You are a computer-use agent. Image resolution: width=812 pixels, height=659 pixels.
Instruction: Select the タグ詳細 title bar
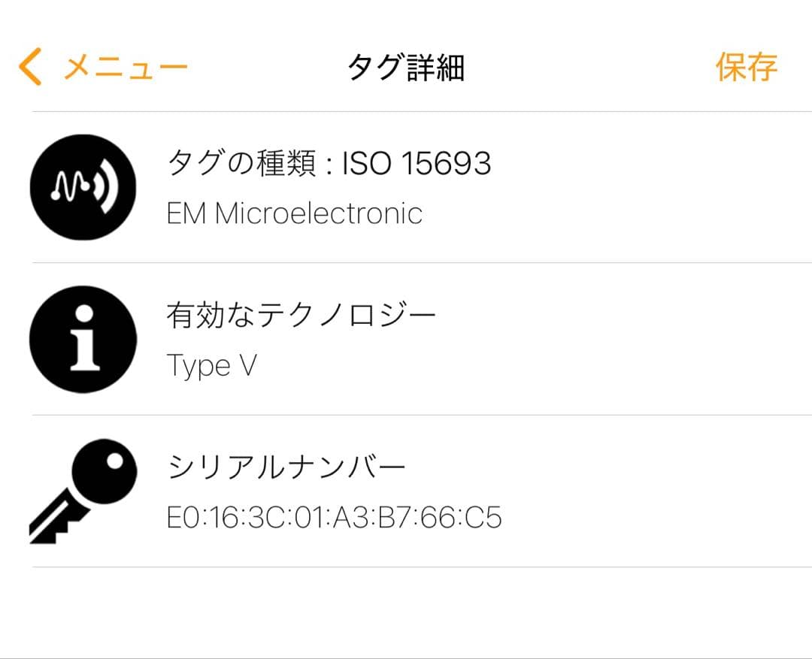(406, 66)
